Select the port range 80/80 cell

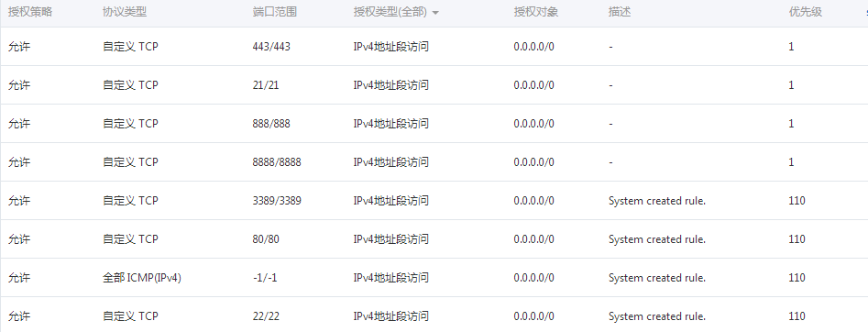point(266,238)
